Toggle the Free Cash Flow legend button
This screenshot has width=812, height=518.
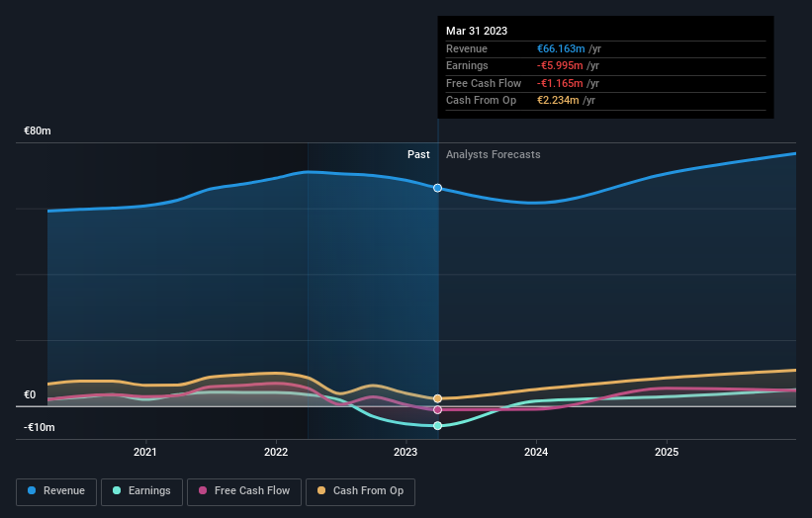[x=244, y=491]
